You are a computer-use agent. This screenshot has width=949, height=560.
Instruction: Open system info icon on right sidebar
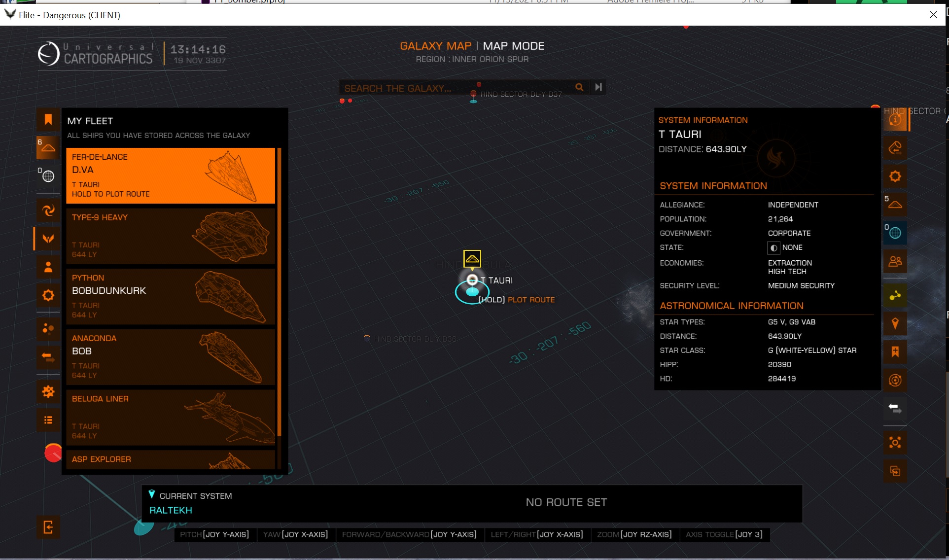[x=895, y=120]
